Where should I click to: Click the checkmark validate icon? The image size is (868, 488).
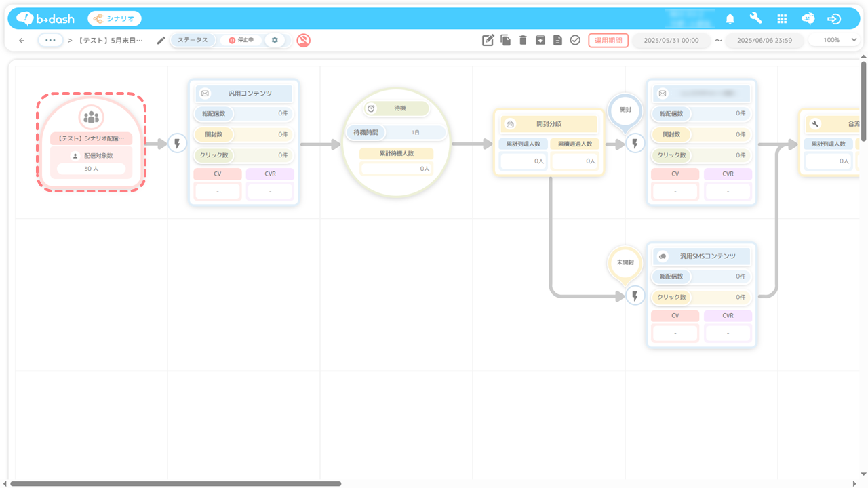[x=575, y=41]
